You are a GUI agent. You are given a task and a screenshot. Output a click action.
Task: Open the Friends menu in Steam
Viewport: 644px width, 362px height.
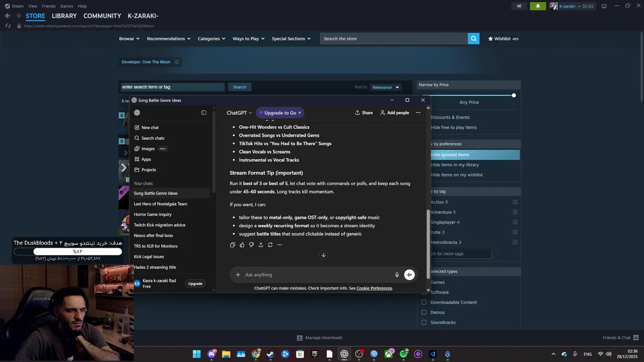point(49,6)
